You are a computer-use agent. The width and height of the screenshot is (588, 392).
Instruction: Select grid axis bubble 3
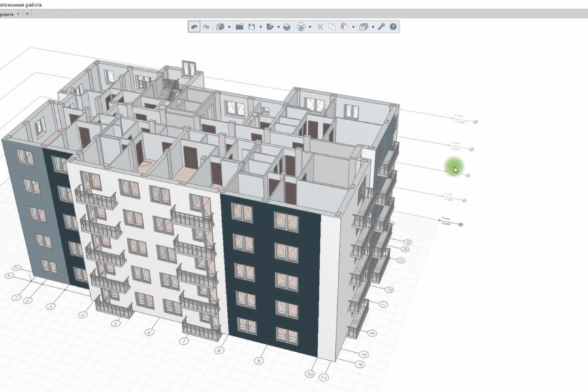click(x=50, y=306)
